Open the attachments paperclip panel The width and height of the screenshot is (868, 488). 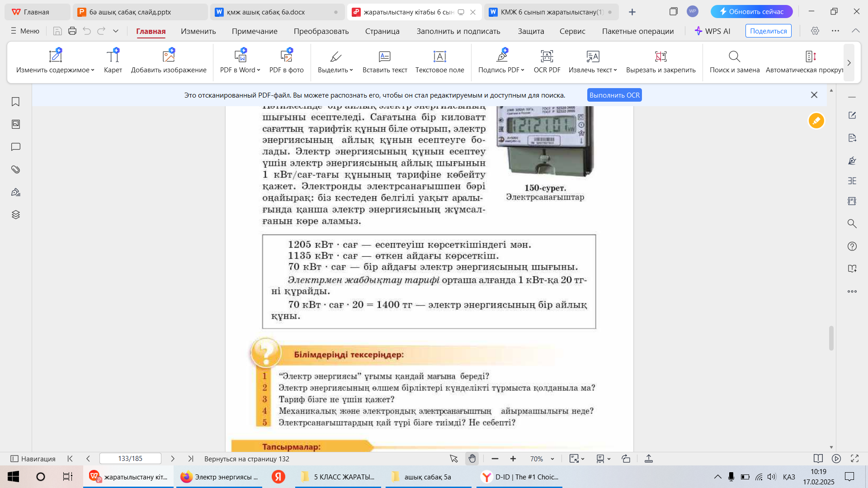[x=16, y=169]
